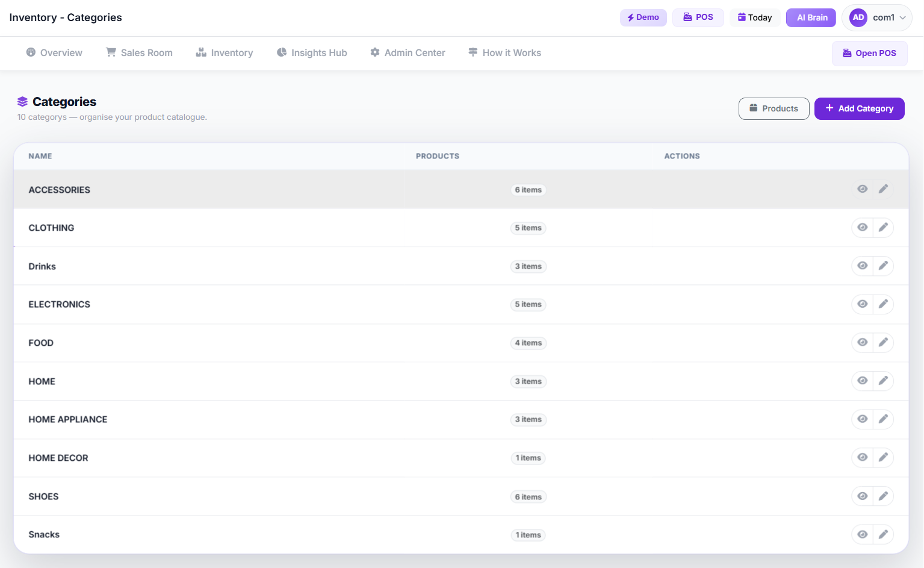Edit the ACCESSORIES category pencil icon
This screenshot has height=568, width=924.
tap(883, 189)
